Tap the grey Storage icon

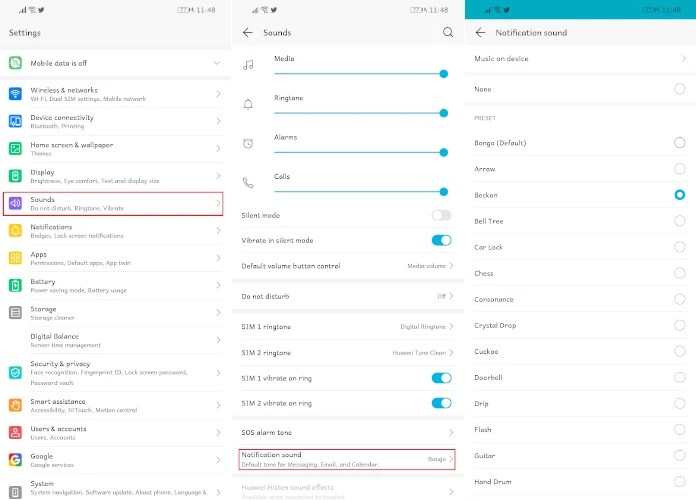[x=16, y=313]
